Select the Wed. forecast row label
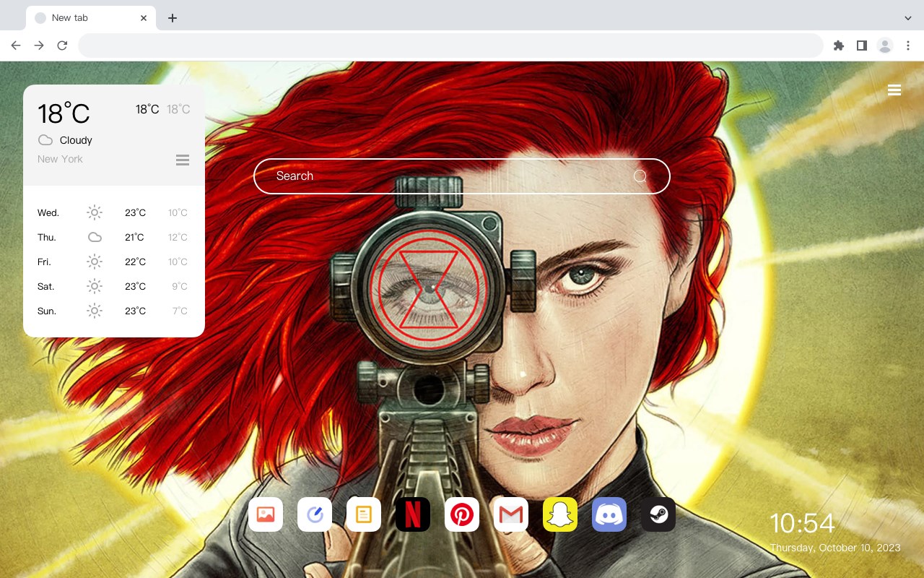The image size is (924, 578). point(48,213)
